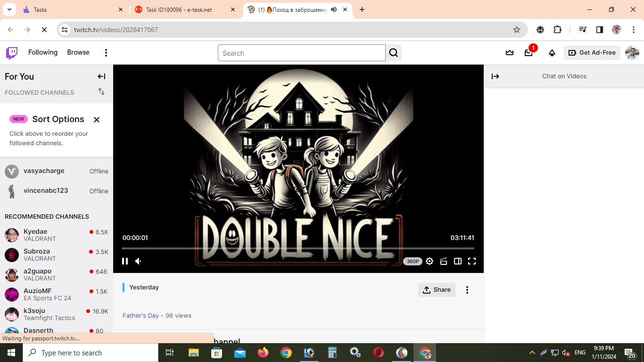Toggle theatre mode
This screenshot has width=644, height=362.
458,261
